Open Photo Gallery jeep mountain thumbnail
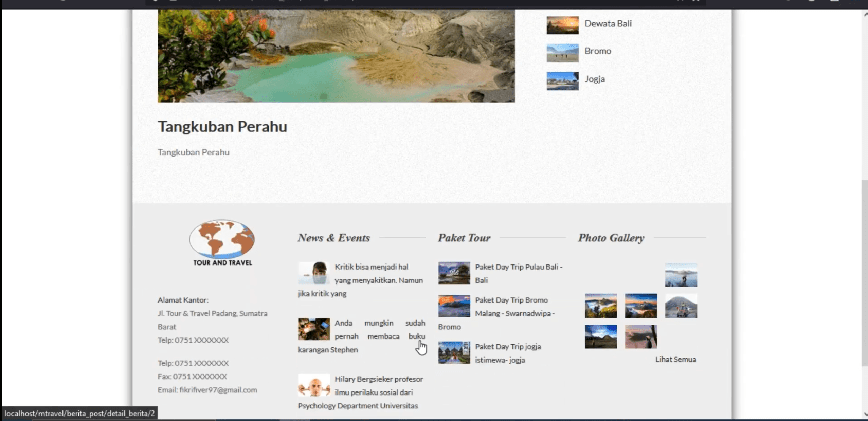 point(681,306)
